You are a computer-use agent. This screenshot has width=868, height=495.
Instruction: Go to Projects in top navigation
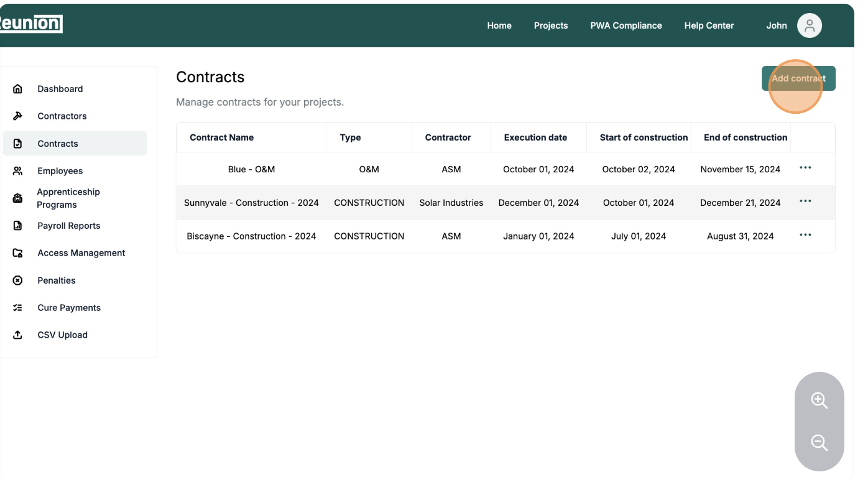pos(550,25)
